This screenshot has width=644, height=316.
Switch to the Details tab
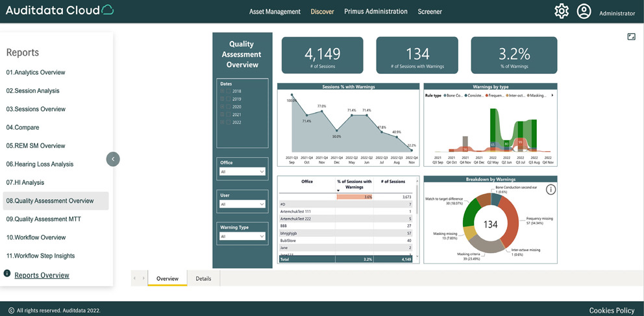click(x=203, y=278)
